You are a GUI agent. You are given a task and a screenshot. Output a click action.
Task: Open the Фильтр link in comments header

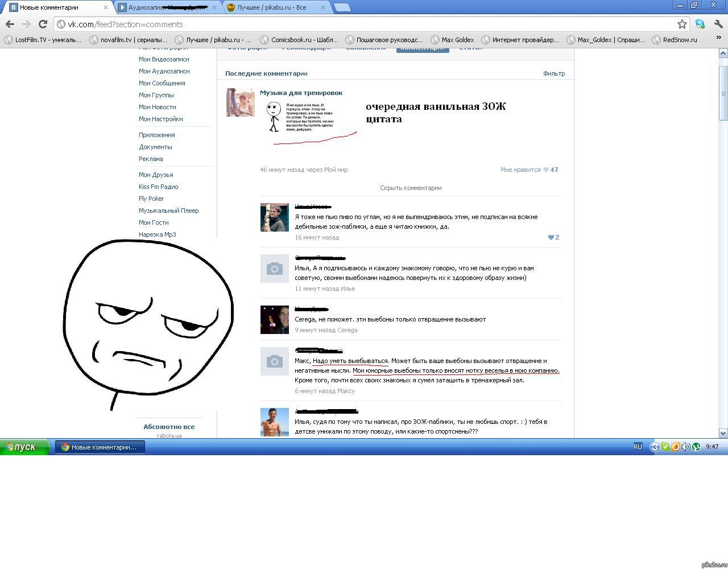coord(554,73)
